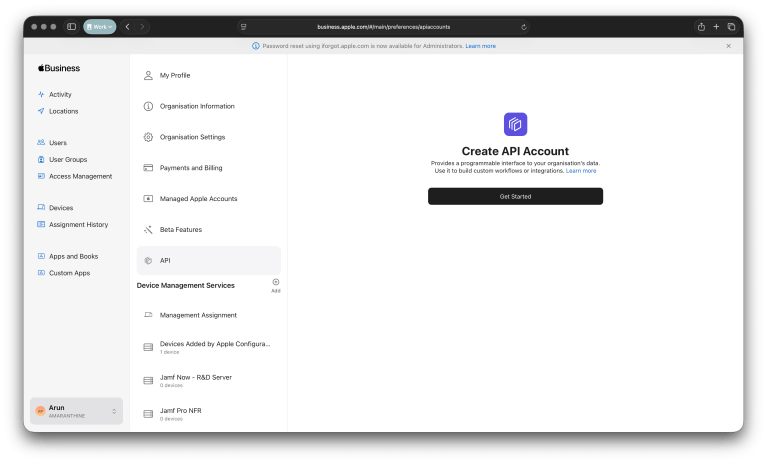The image size is (767, 463).
Task: Click the address bar URL field
Action: point(384,27)
